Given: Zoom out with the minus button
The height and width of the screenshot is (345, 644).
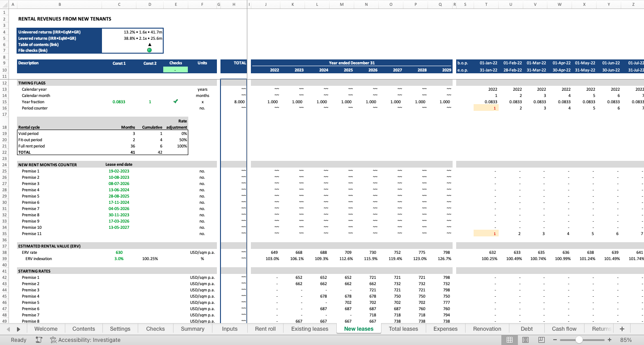Looking at the screenshot, I should [x=555, y=340].
